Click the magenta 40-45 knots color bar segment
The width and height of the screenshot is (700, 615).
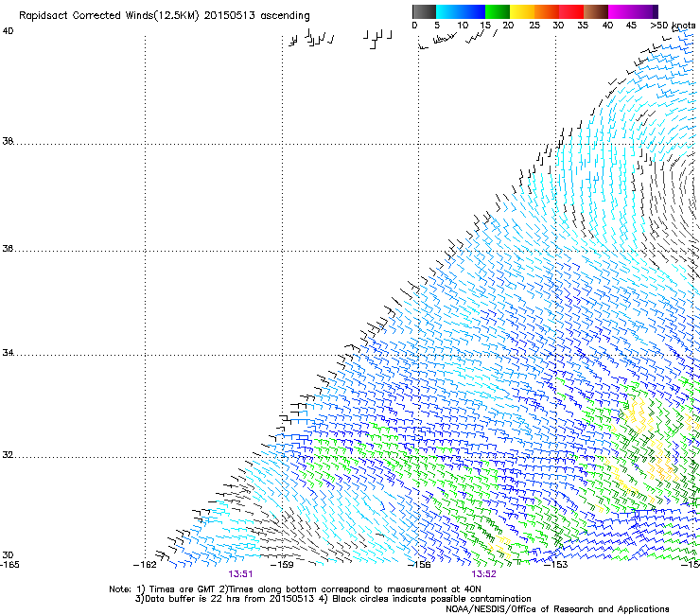point(621,11)
